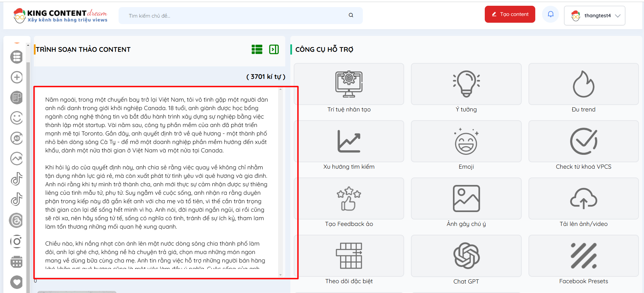Toggle the side panel collapse icon
Screen dimensions: 644x293
[274, 49]
